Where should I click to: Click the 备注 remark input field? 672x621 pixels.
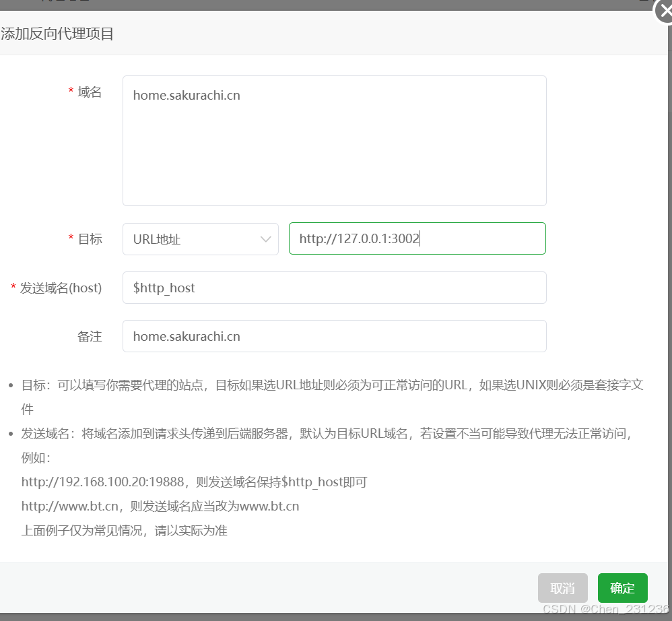334,336
